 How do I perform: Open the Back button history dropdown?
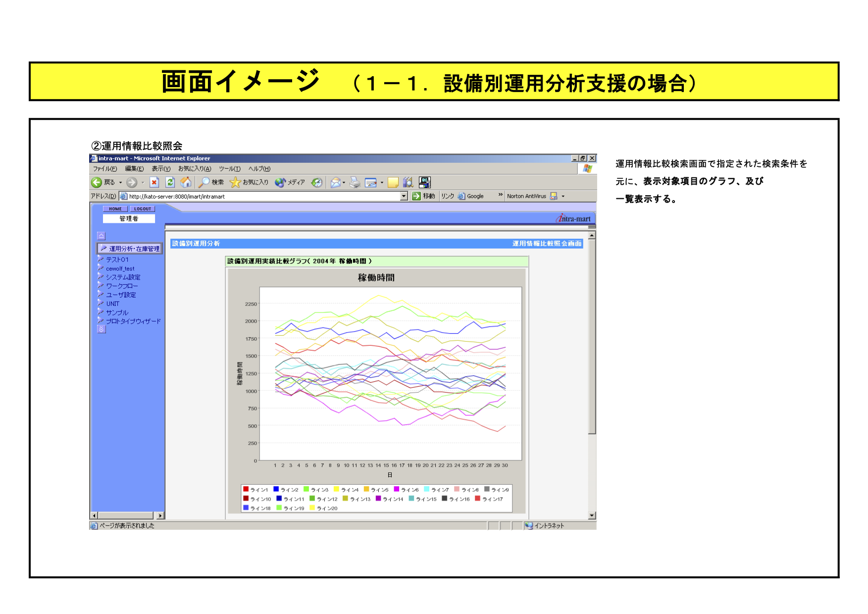coord(120,183)
